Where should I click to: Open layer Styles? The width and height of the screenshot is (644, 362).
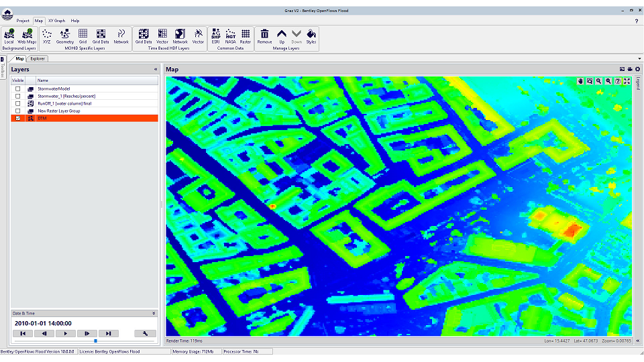311,36
